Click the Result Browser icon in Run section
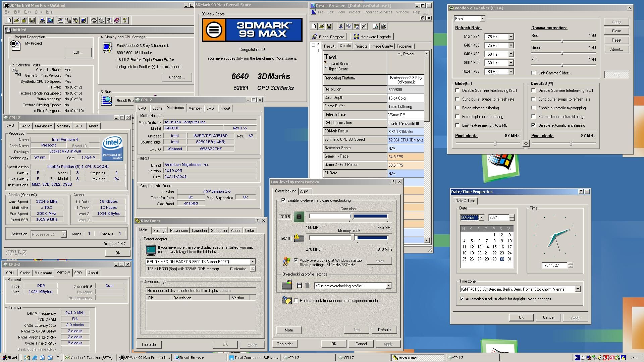Viewport: 644px width, 362px height. coord(107,100)
